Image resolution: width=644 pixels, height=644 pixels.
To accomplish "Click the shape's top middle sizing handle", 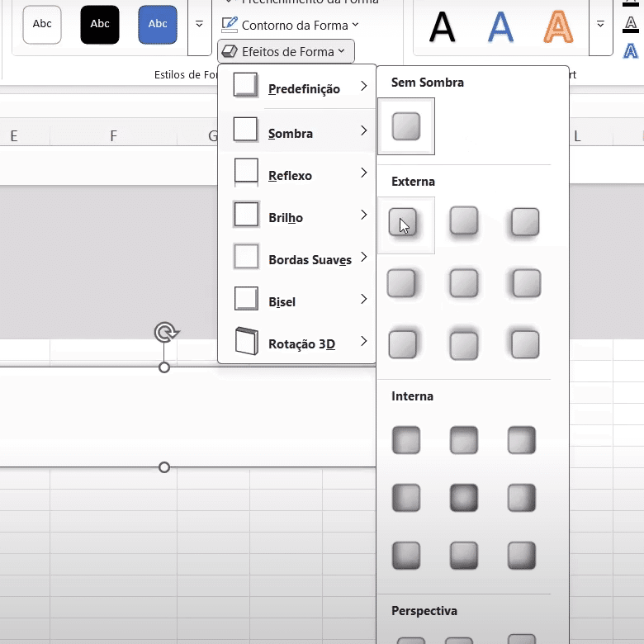I will tap(164, 367).
